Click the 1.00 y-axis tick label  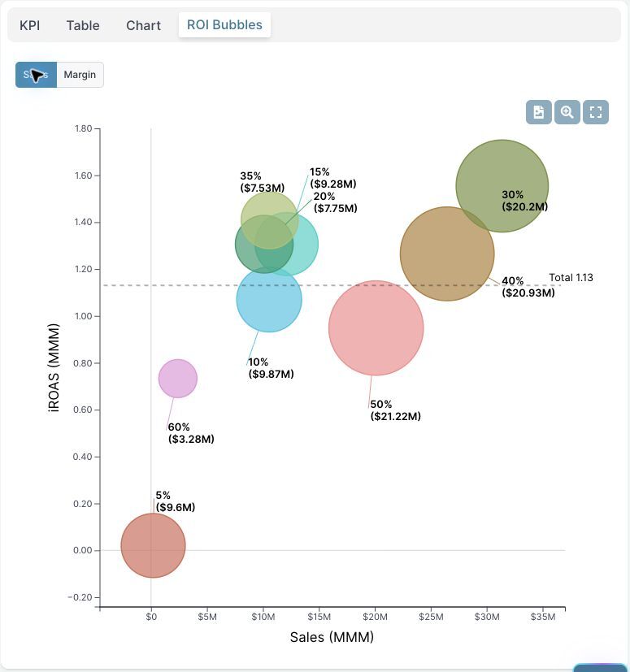point(83,316)
